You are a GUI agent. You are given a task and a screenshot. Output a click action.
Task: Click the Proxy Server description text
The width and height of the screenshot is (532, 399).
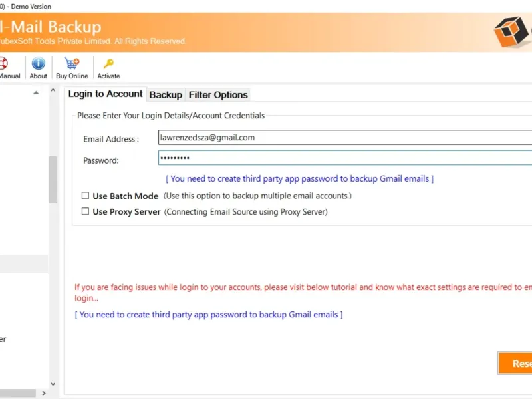[x=246, y=212]
